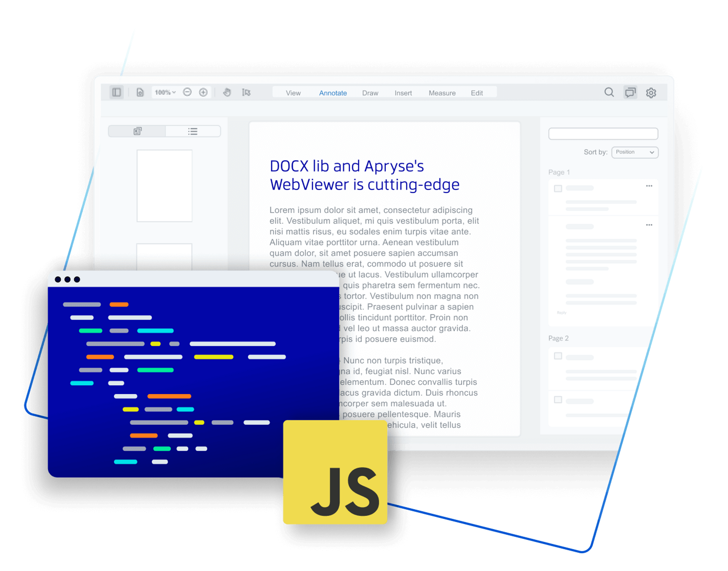Open the 100% zoom level dropdown
The width and height of the screenshot is (728, 571).
point(165,92)
